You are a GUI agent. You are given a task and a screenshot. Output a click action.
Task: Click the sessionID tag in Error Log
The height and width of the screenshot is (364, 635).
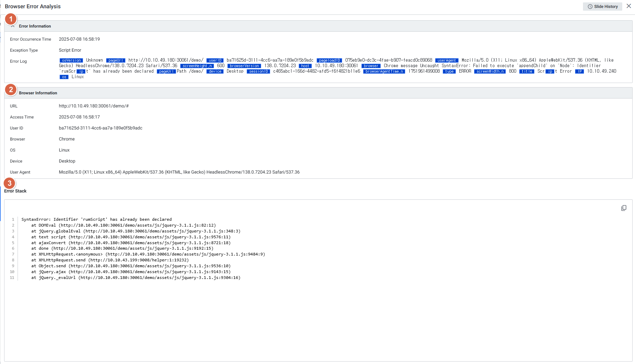(x=258, y=71)
